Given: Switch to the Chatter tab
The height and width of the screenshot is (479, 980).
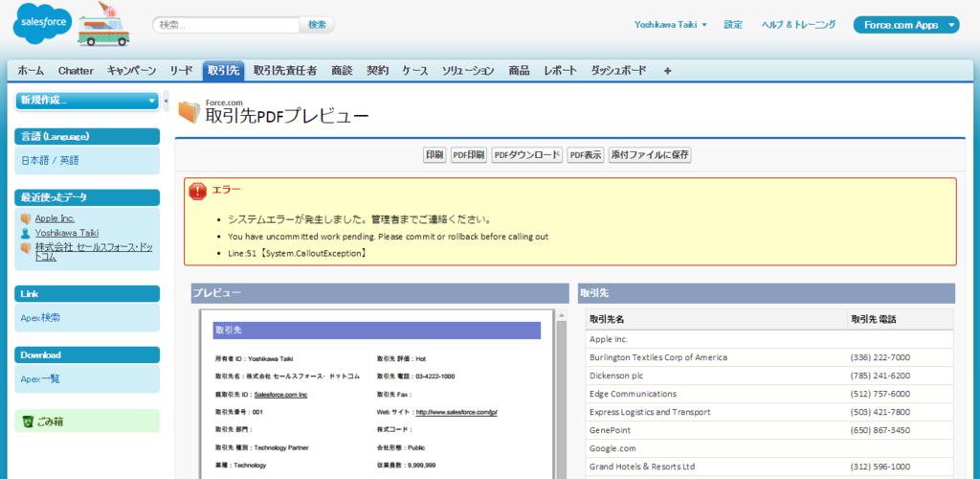Looking at the screenshot, I should coord(76,71).
